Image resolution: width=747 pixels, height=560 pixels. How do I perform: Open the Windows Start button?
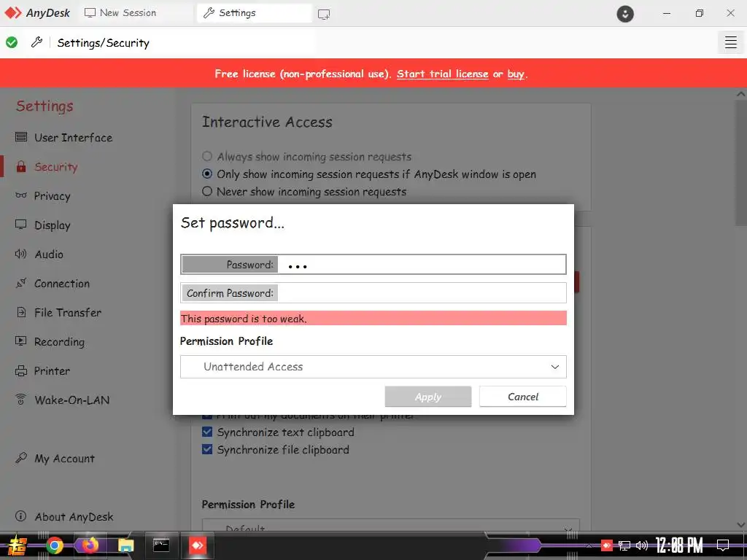18,545
